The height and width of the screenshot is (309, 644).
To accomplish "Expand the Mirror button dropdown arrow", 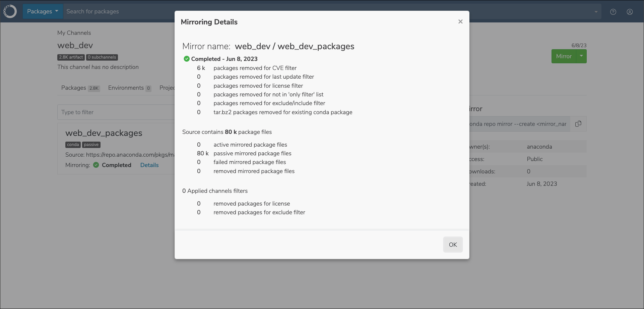I will click(581, 56).
